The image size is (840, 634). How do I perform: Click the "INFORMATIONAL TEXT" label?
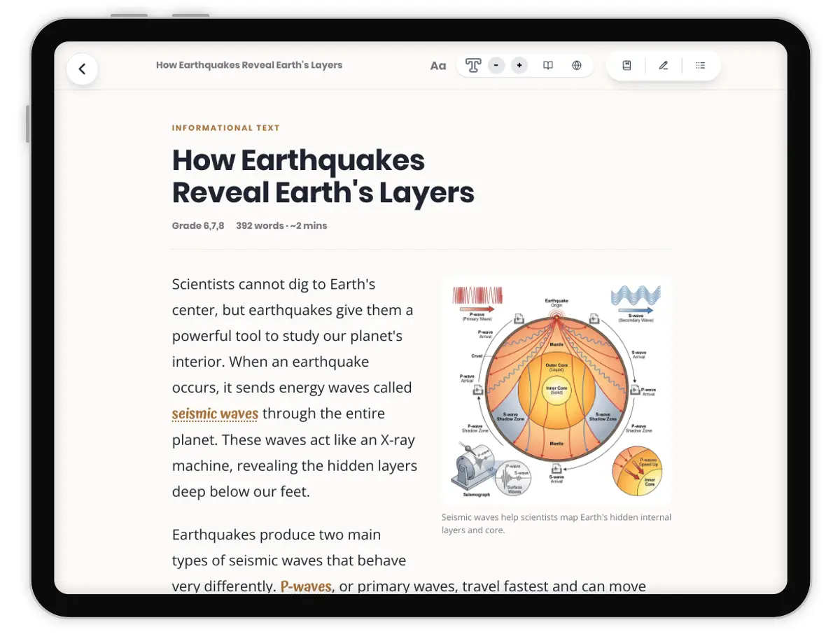pos(226,128)
